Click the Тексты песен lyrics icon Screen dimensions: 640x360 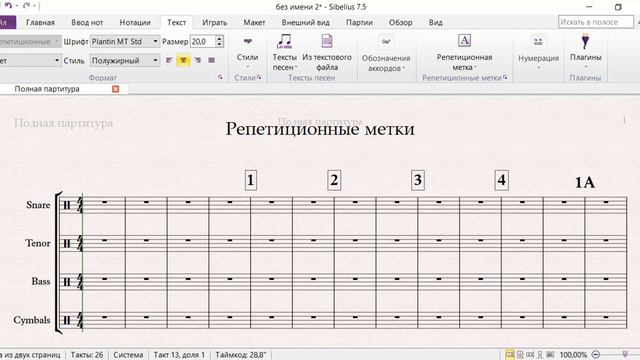click(284, 42)
